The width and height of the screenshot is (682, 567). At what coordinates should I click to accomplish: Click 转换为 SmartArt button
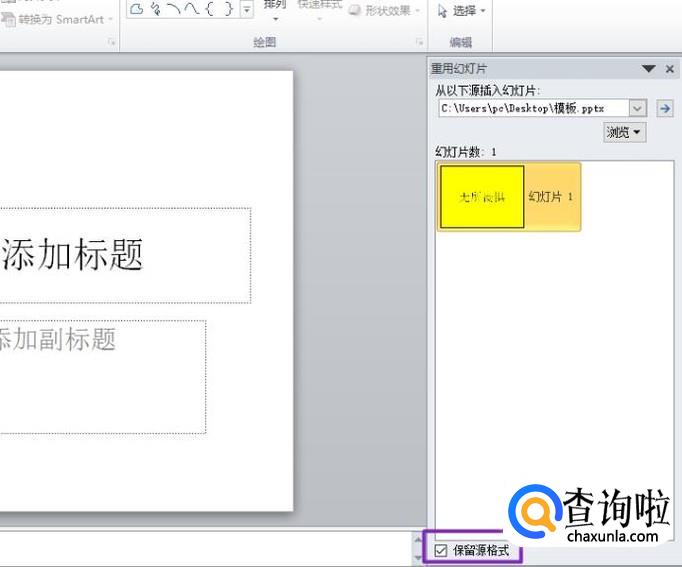pyautogui.click(x=57, y=20)
